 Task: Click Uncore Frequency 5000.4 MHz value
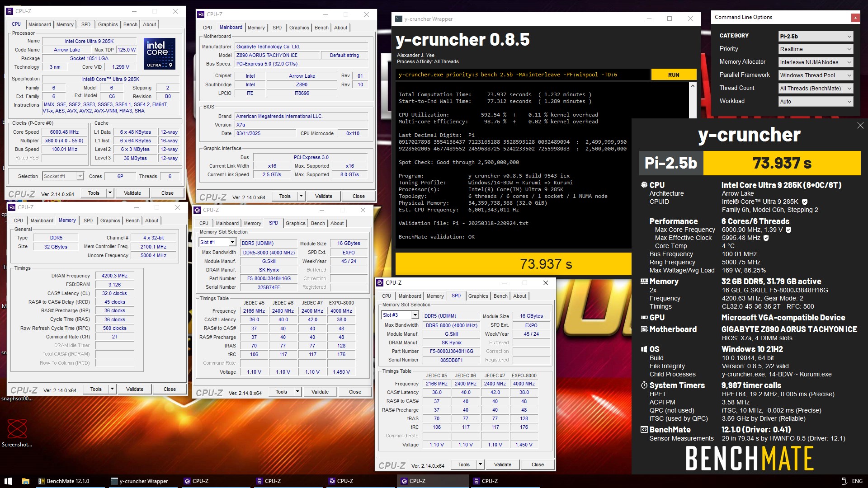pyautogui.click(x=153, y=255)
